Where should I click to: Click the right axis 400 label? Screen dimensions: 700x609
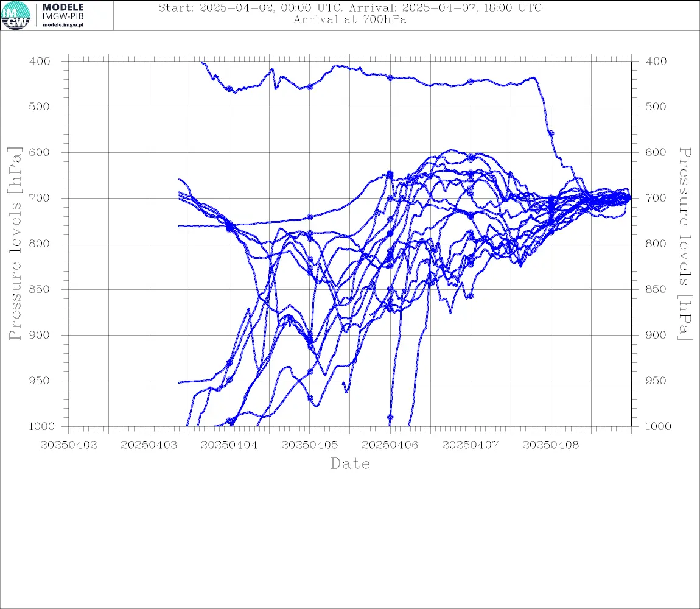656,62
